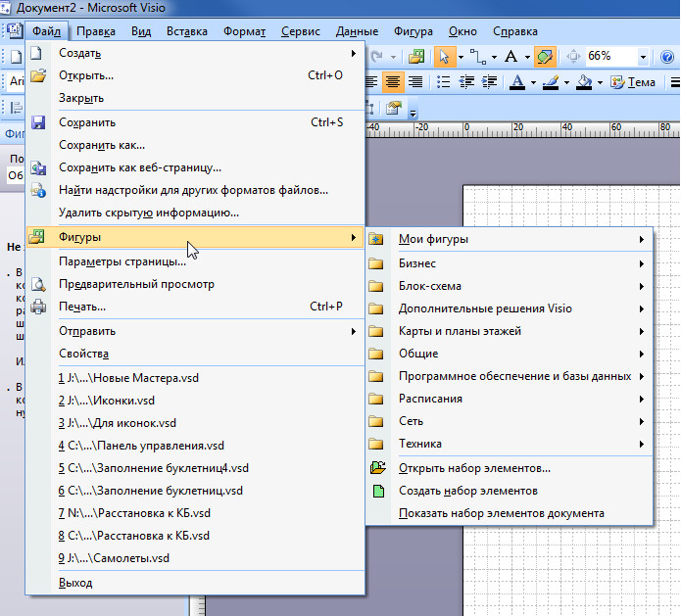Choose Открыть... in File menu
The height and width of the screenshot is (616, 681).
pyautogui.click(x=195, y=75)
